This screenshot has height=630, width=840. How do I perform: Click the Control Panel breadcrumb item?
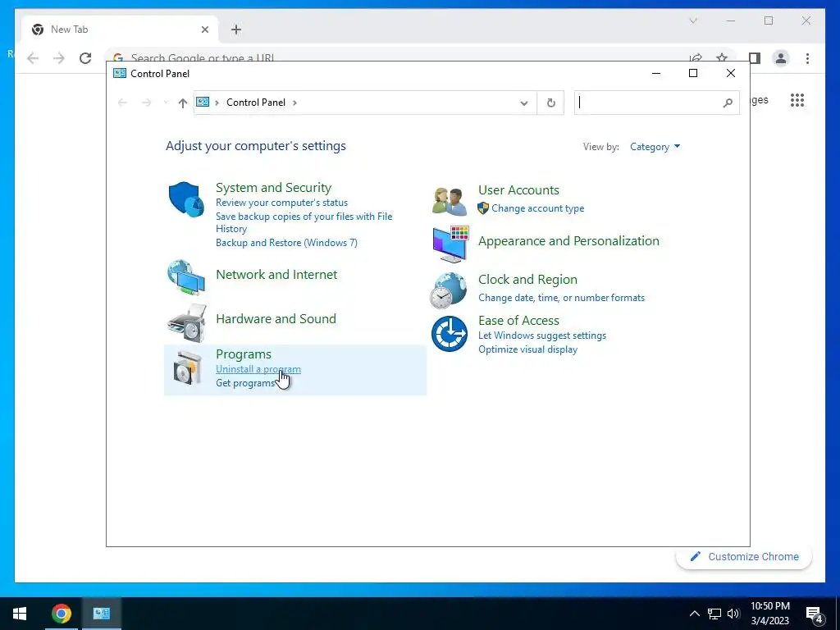[256, 103]
